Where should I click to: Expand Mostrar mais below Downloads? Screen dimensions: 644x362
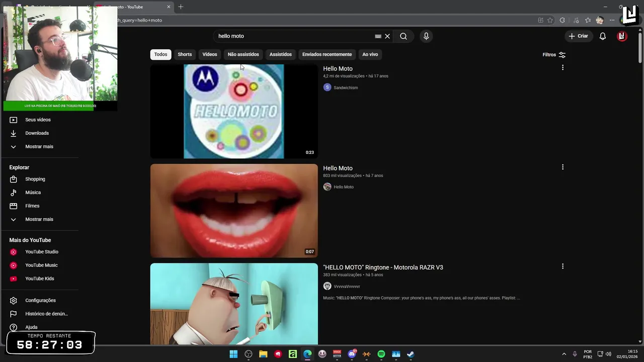[x=40, y=147]
